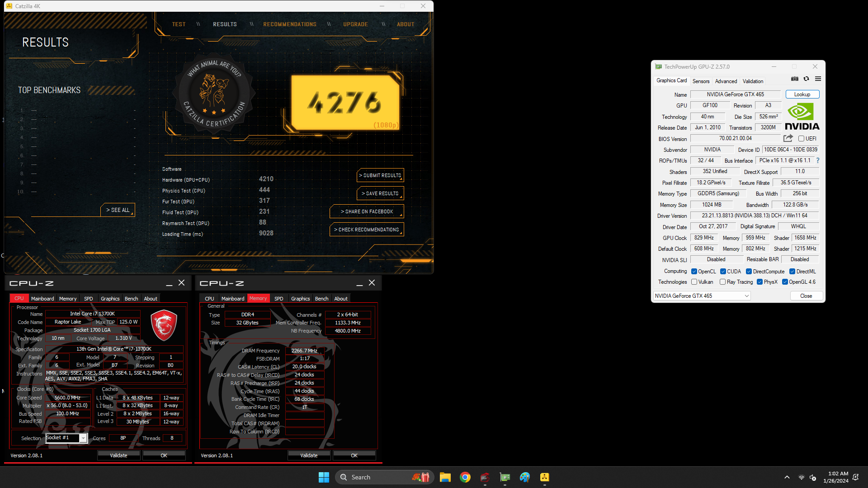Click GPU-Z screenshot camera icon
868x488 pixels.
click(x=794, y=79)
